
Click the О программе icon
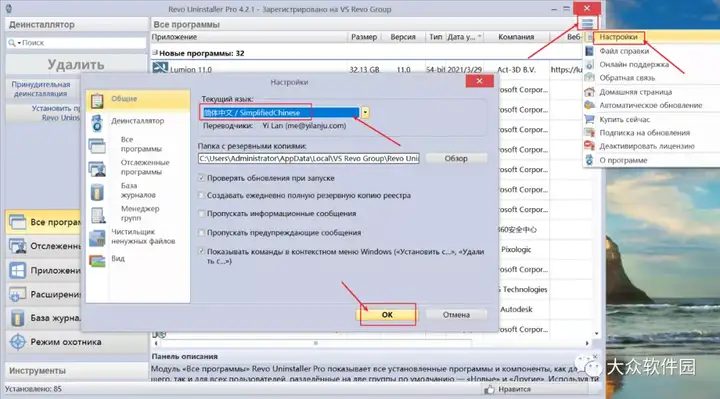(589, 160)
